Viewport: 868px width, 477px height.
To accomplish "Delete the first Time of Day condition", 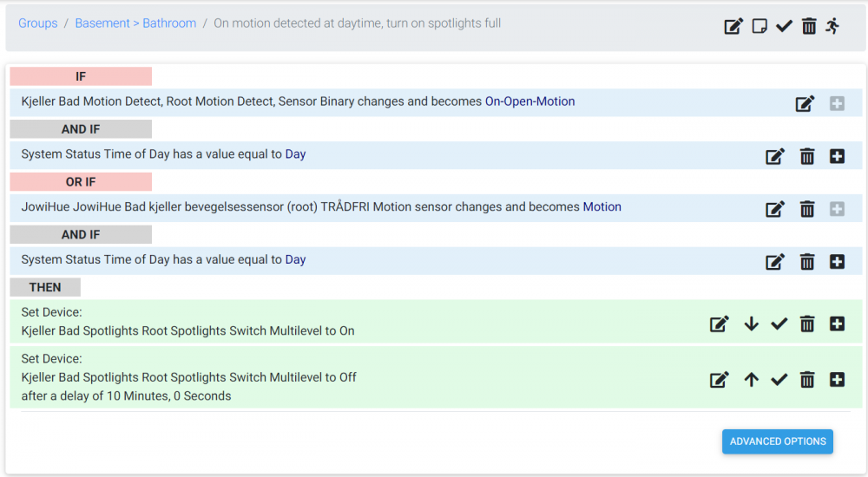I will click(x=807, y=156).
